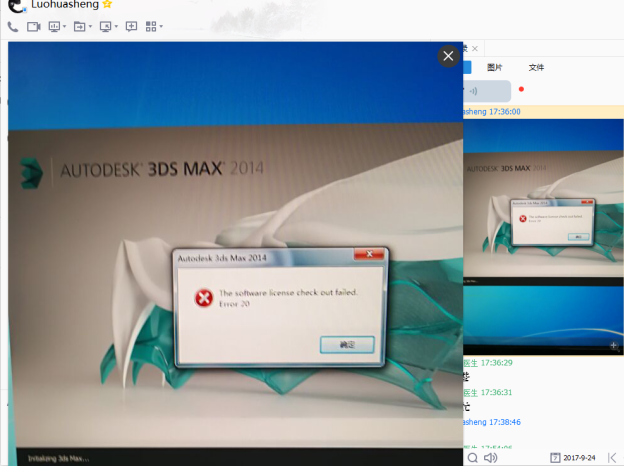Open the 3ds Max error thumbnail in history
This screenshot has height=466, width=624.
(x=543, y=237)
